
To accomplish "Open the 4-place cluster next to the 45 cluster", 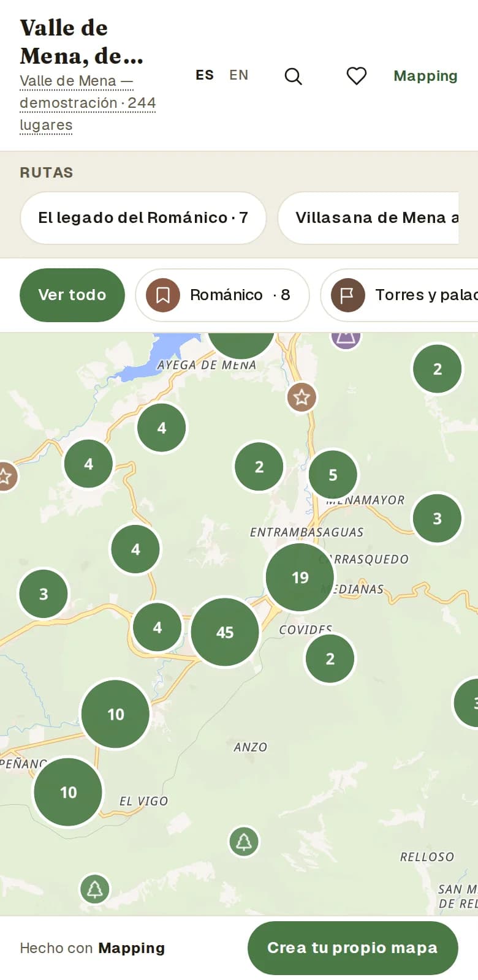I will (157, 627).
